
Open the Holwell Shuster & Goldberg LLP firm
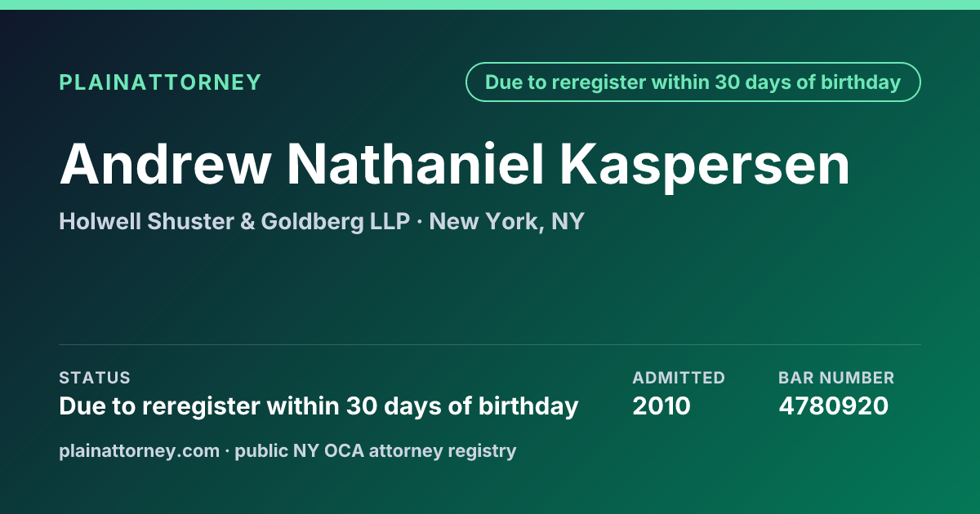(x=234, y=221)
